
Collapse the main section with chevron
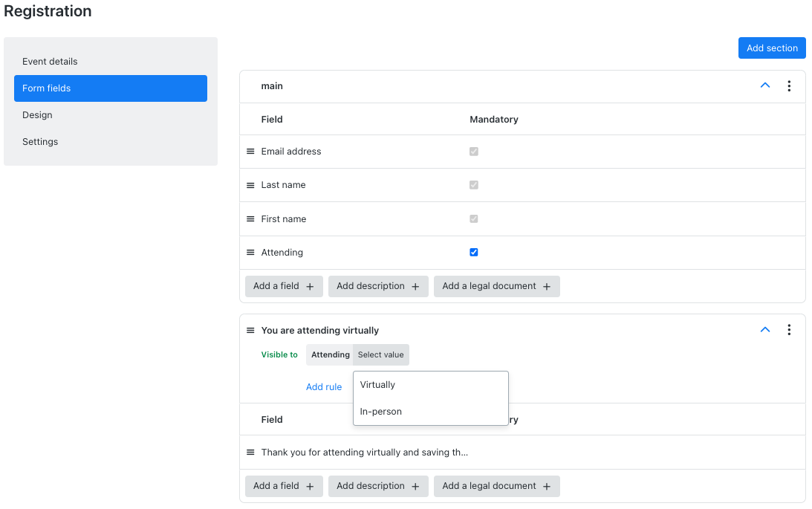click(765, 85)
